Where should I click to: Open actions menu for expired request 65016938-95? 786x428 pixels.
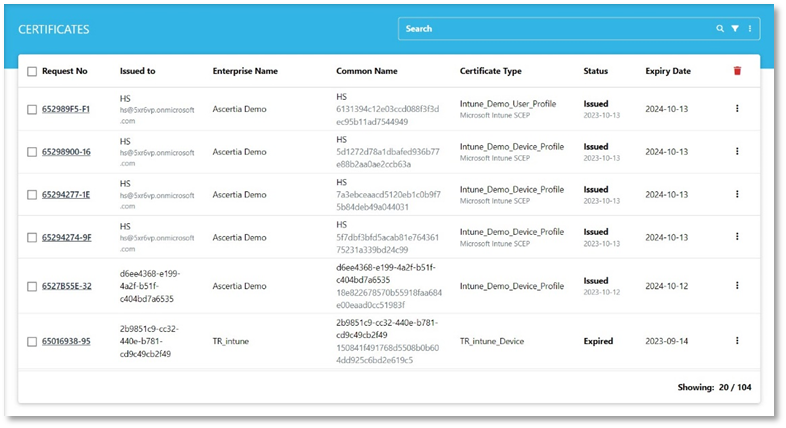[x=737, y=341]
